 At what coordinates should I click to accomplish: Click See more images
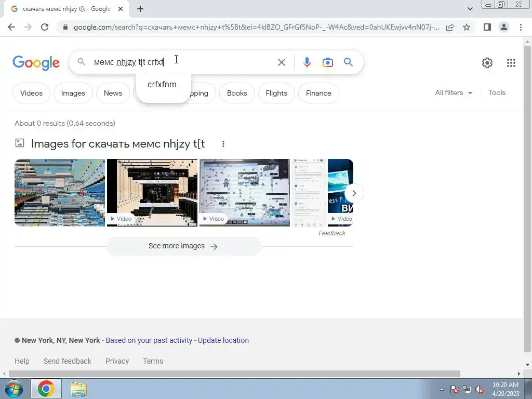[183, 246]
